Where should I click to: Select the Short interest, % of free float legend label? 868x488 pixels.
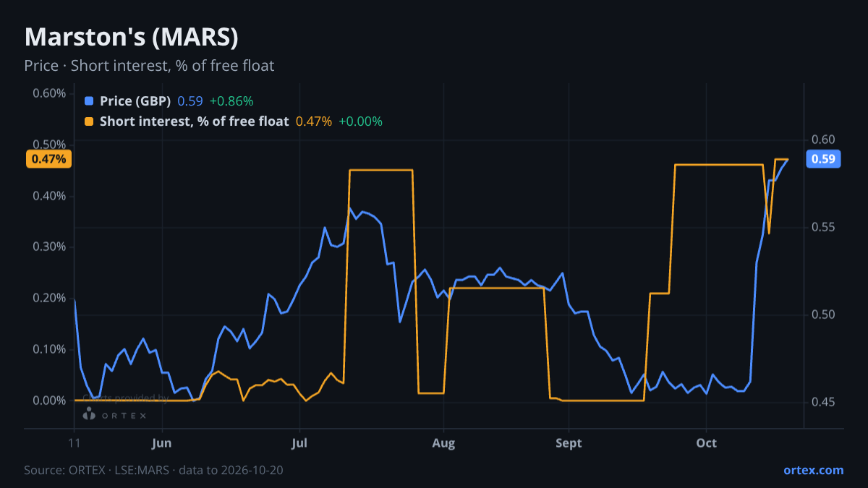(x=194, y=121)
